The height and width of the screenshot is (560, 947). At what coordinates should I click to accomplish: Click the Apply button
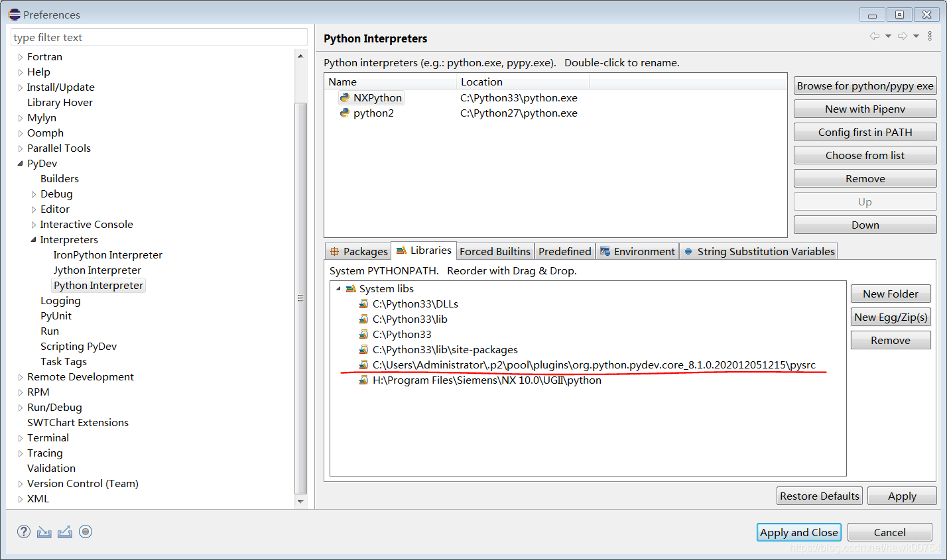click(x=902, y=496)
